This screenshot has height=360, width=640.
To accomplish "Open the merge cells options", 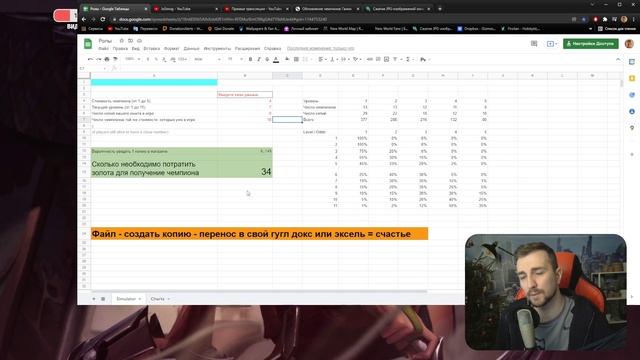I will coord(307,60).
